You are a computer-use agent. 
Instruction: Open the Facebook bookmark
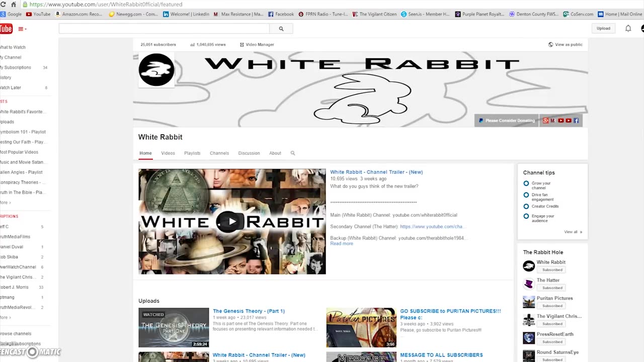point(281,14)
